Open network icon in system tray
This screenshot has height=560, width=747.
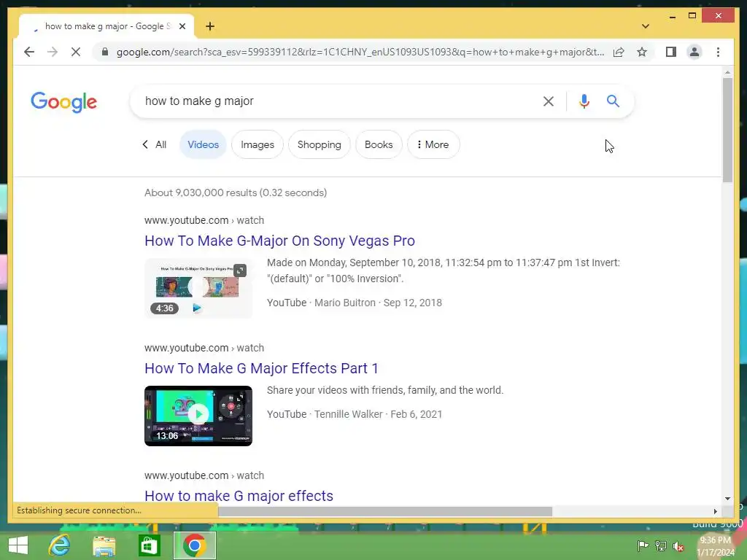(x=661, y=545)
